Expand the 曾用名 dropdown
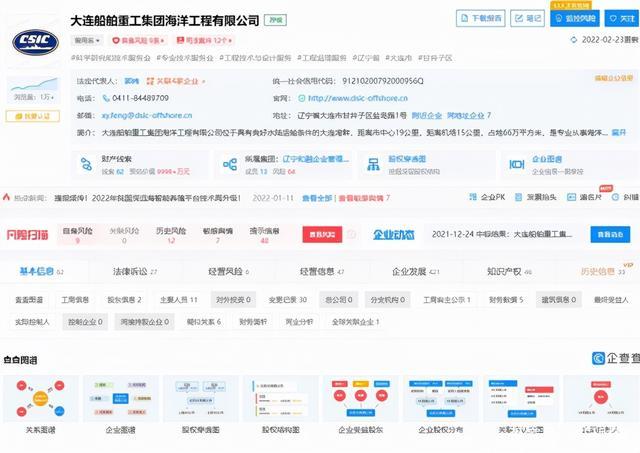 coord(87,40)
